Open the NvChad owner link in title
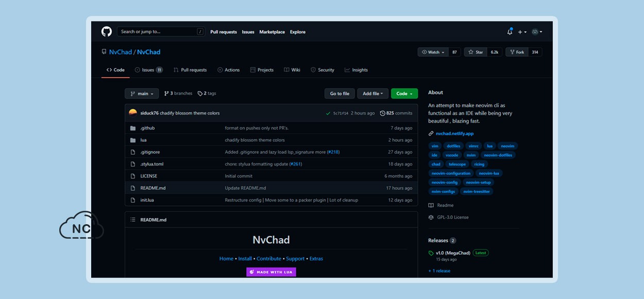Image resolution: width=644 pixels, height=299 pixels. point(121,52)
